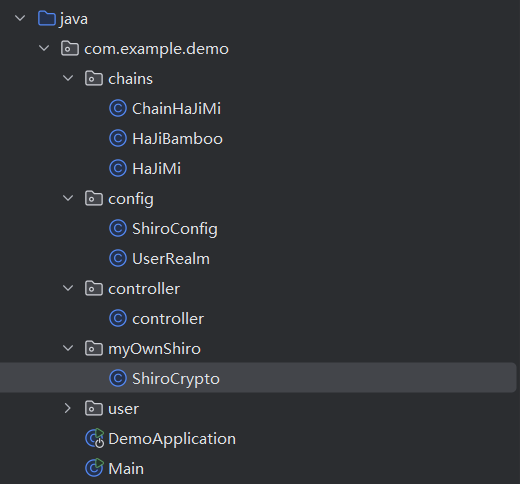The image size is (520, 484).
Task: Click the myOwnShiro package folder icon
Action: pos(94,348)
